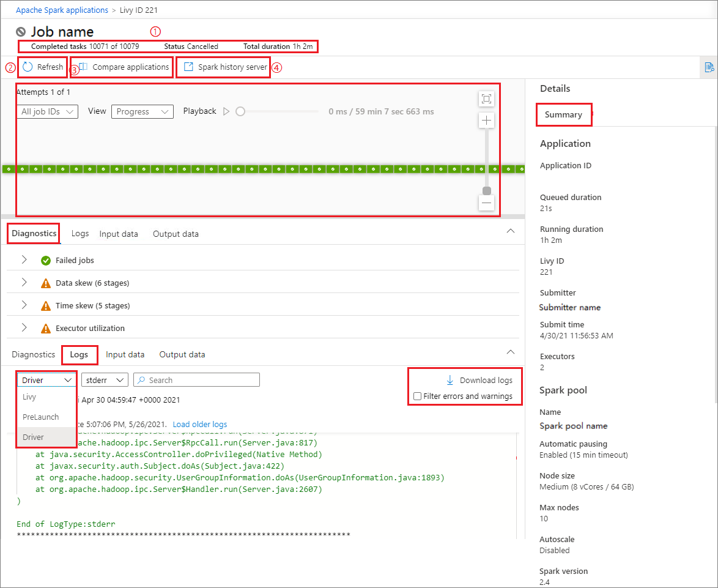The height and width of the screenshot is (588, 718).
Task: Expand the Failed jobs section
Action: [24, 260]
